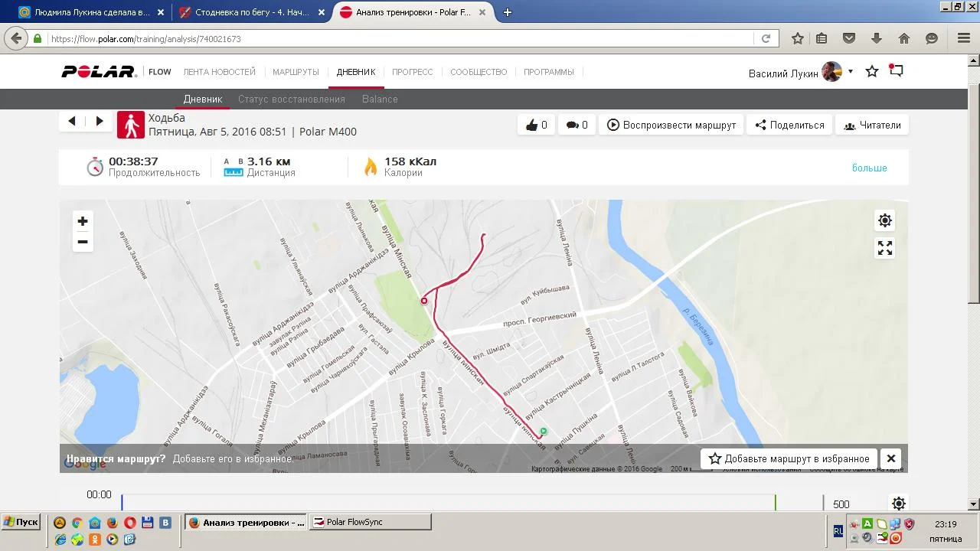Open Firefox downloads arrow

tap(877, 38)
